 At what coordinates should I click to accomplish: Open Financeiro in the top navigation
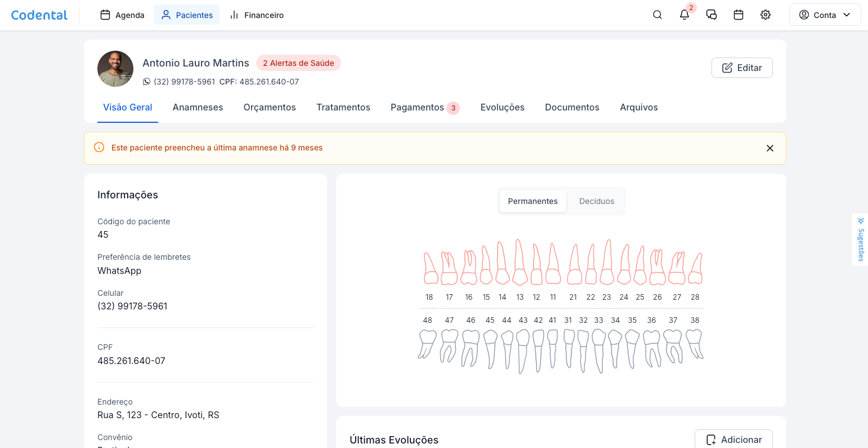point(257,15)
